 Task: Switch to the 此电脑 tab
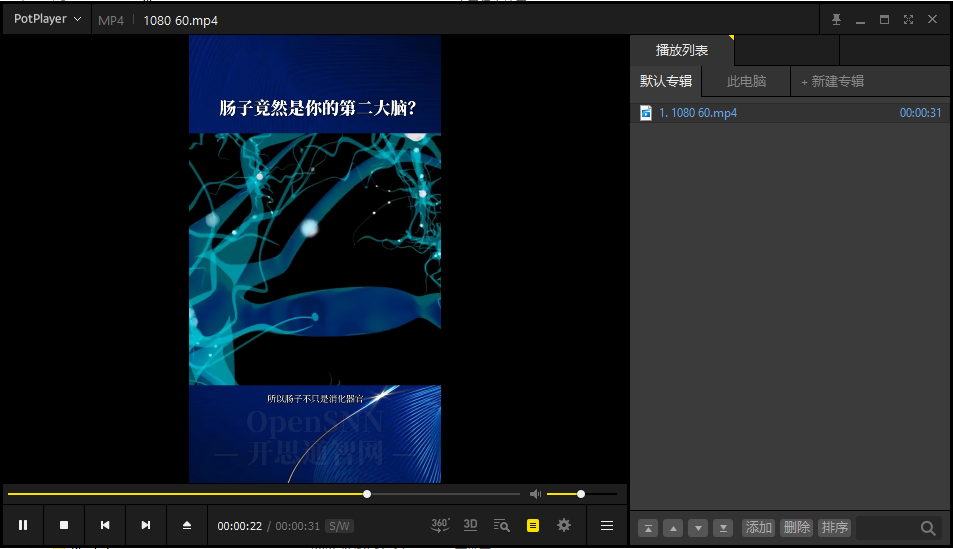(746, 81)
